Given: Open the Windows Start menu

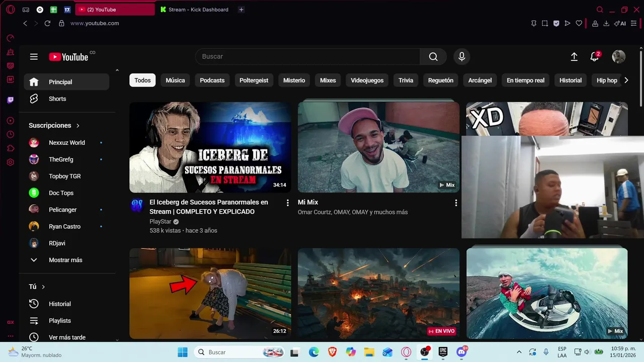Looking at the screenshot, I should tap(182, 352).
